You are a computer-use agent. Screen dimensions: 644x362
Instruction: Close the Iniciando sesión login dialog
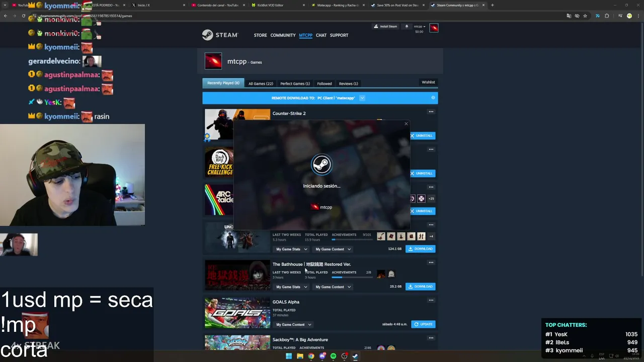tap(406, 124)
